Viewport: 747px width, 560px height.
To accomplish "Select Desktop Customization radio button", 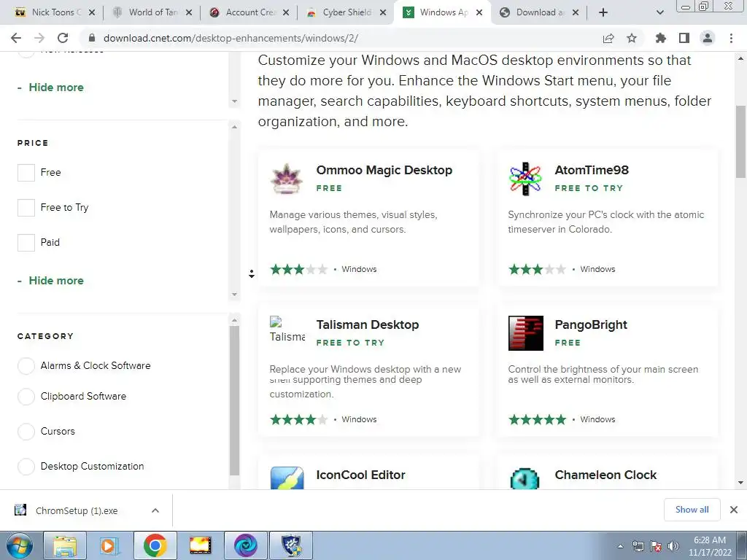I will pyautogui.click(x=26, y=466).
